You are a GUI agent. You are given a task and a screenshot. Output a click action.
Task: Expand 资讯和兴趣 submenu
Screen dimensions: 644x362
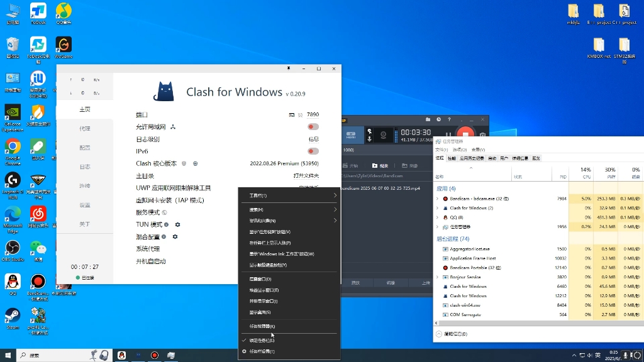point(289,221)
